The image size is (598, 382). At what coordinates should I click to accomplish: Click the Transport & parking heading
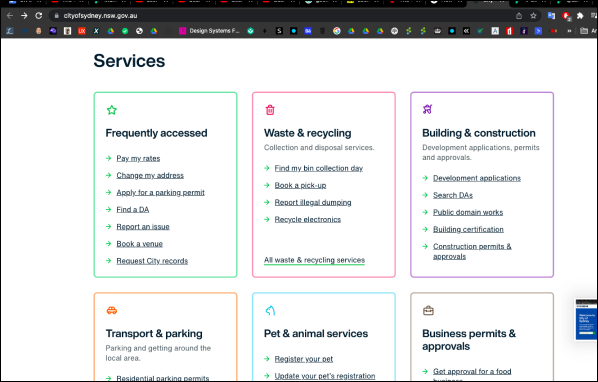coord(154,334)
